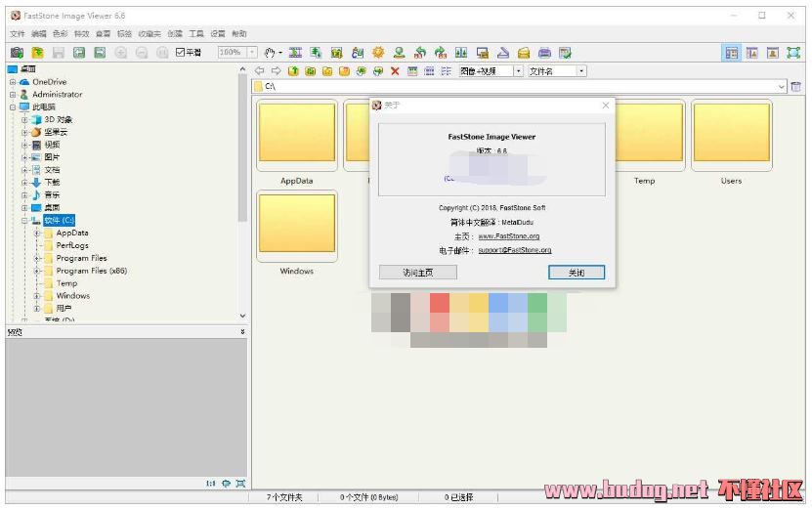Click the Print icon
This screenshot has width=812, height=510.
(544, 53)
